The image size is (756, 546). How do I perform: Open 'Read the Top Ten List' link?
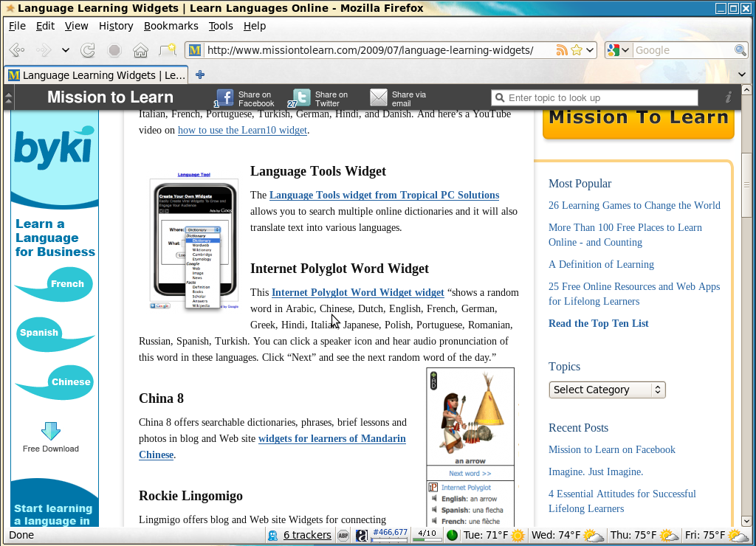tap(598, 323)
